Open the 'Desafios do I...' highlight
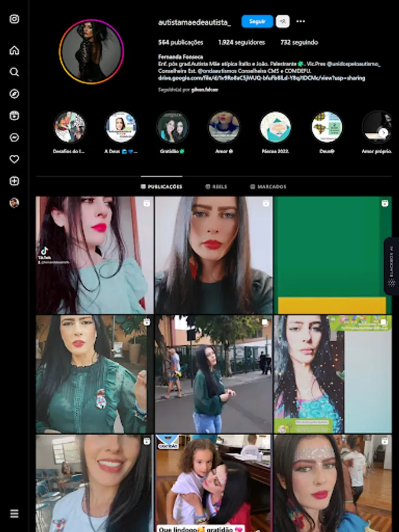This screenshot has width=399, height=532. (x=70, y=127)
